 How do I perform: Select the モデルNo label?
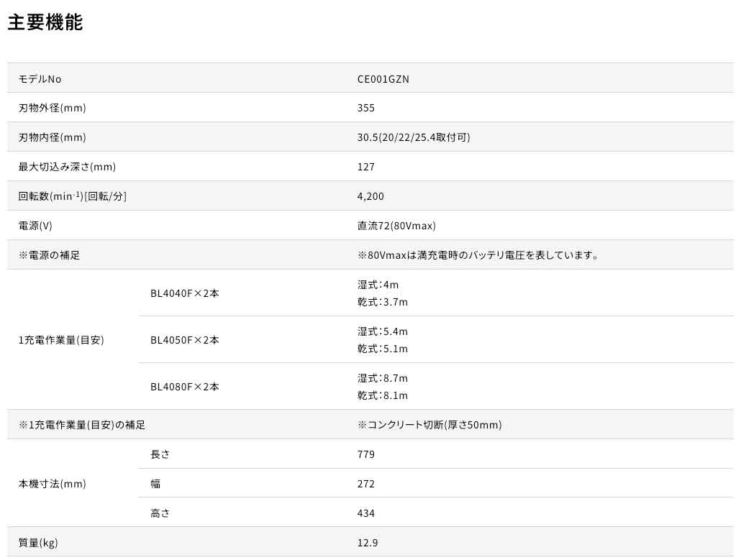tap(40, 79)
